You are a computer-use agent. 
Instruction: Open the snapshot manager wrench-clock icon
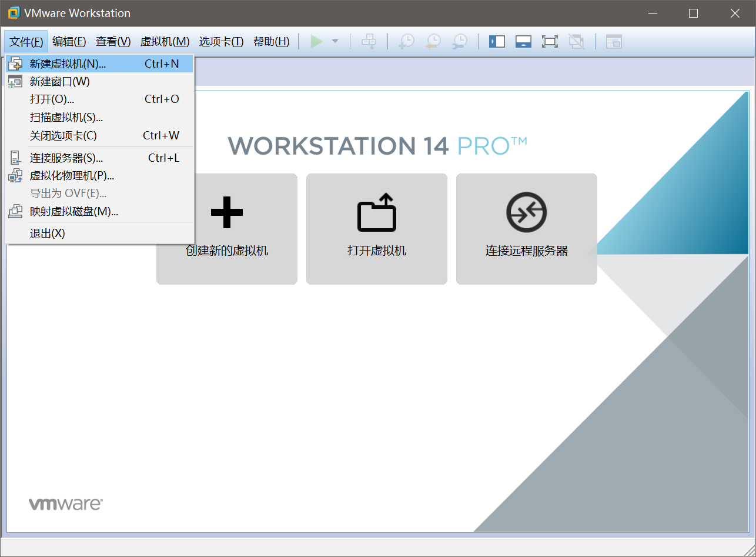(x=460, y=42)
